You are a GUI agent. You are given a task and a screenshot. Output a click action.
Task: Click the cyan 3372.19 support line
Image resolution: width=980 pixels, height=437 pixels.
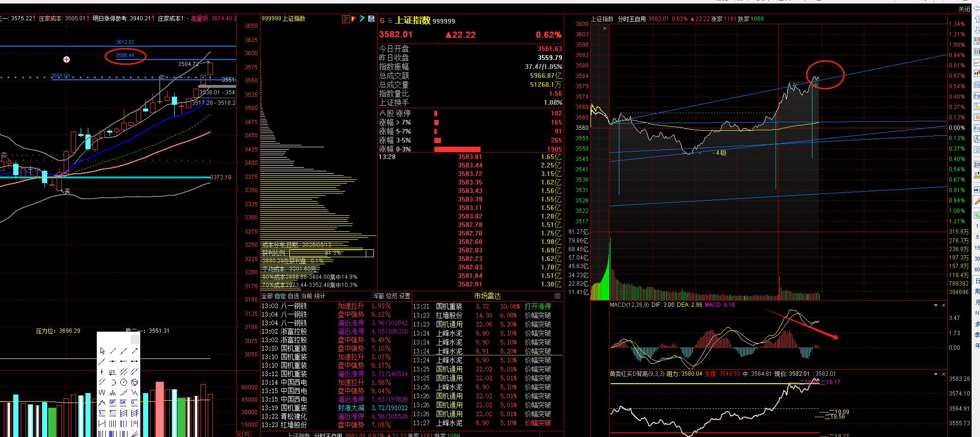tap(105, 177)
